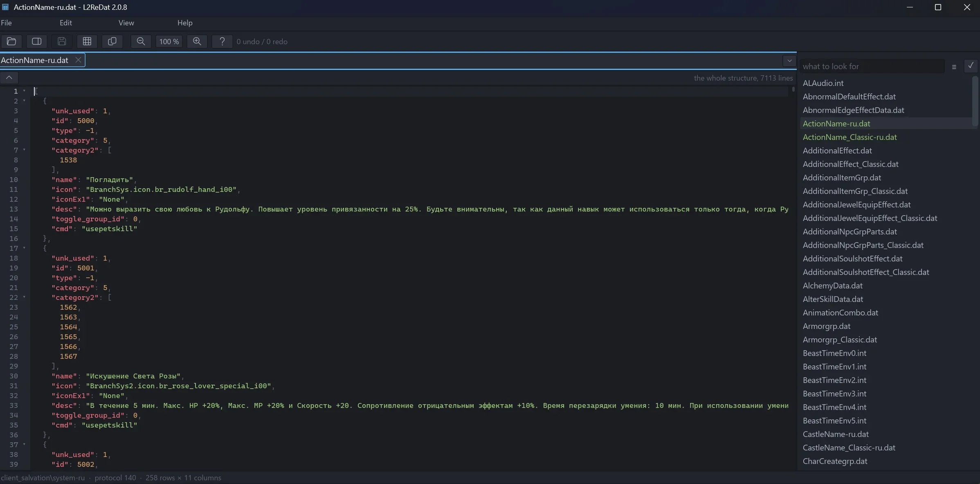Image resolution: width=980 pixels, height=484 pixels.
Task: Focus the 'what to look for' search field
Action: (x=872, y=66)
